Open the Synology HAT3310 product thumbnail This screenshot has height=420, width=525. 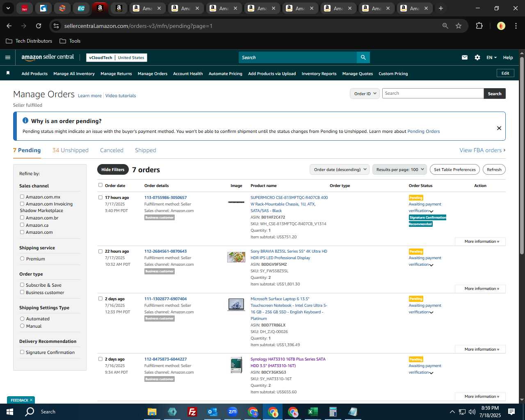(236, 365)
